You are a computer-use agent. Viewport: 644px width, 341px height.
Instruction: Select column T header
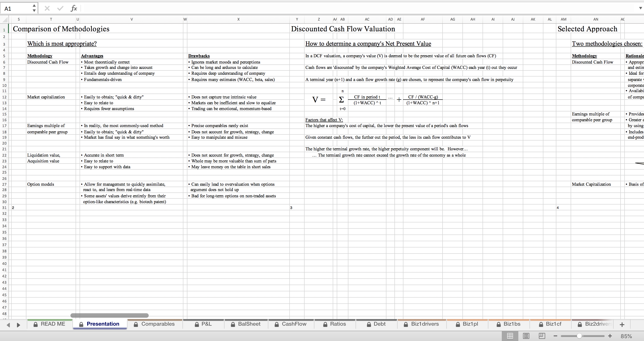click(x=51, y=19)
